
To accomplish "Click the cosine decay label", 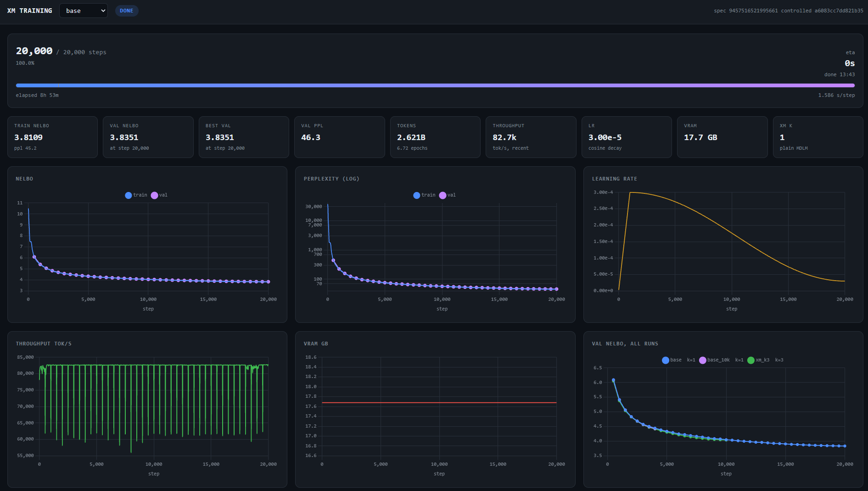I will tap(605, 148).
